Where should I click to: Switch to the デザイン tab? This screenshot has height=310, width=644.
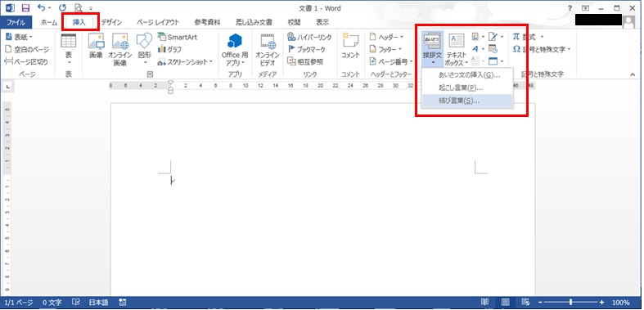111,22
